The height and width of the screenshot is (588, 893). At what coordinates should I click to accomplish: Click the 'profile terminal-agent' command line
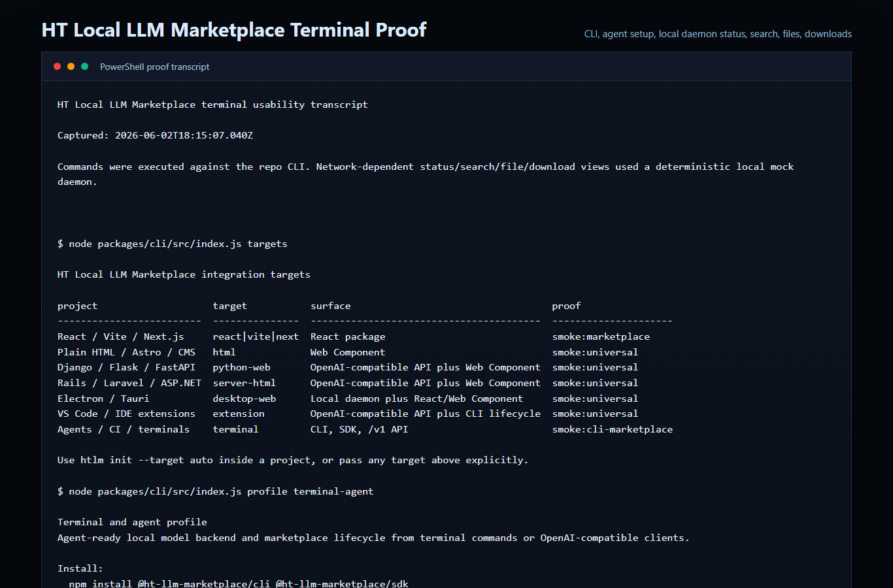pyautogui.click(x=216, y=491)
